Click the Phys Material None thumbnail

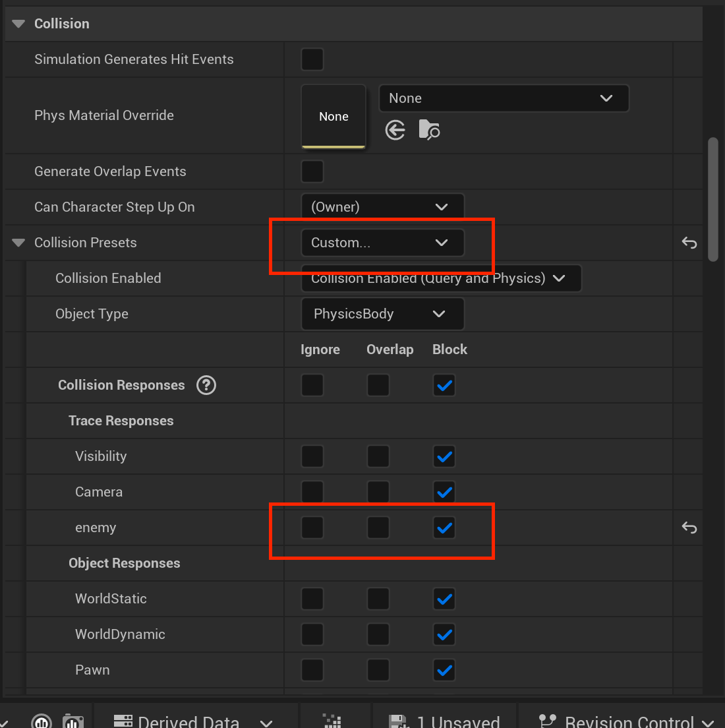point(333,117)
